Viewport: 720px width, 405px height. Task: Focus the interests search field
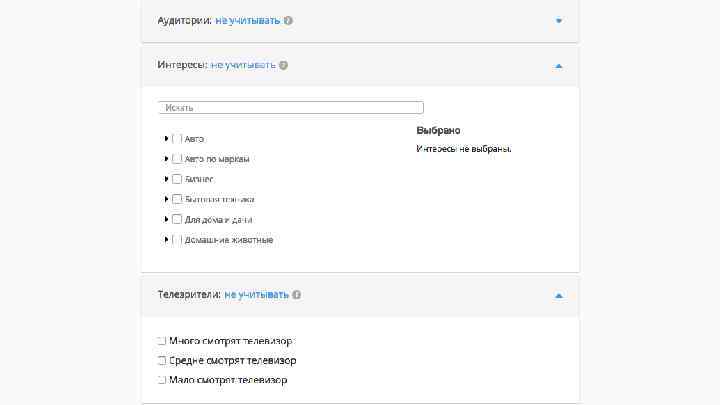pos(291,107)
